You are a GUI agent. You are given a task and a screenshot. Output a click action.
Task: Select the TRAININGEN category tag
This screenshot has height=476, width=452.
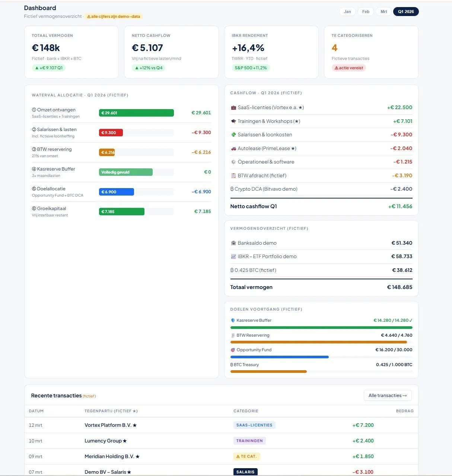tap(249, 441)
